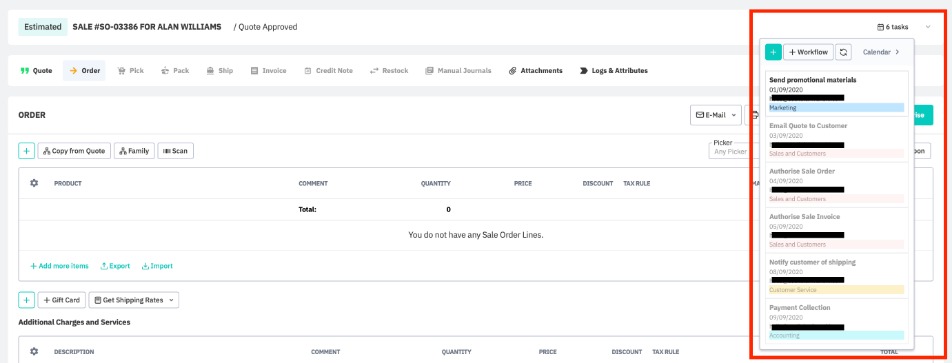This screenshot has width=952, height=363.
Task: Open the Attachments tab
Action: 536,70
